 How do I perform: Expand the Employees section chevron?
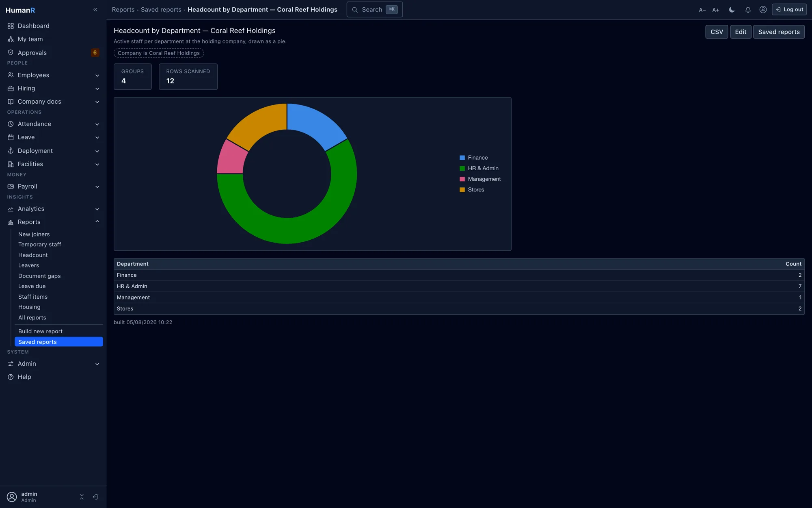(97, 76)
